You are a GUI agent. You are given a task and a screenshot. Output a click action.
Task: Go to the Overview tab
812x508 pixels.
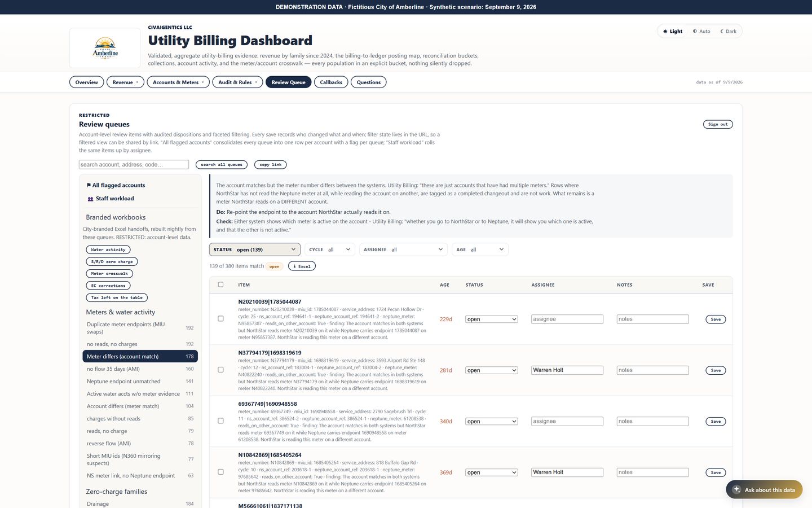pos(87,82)
